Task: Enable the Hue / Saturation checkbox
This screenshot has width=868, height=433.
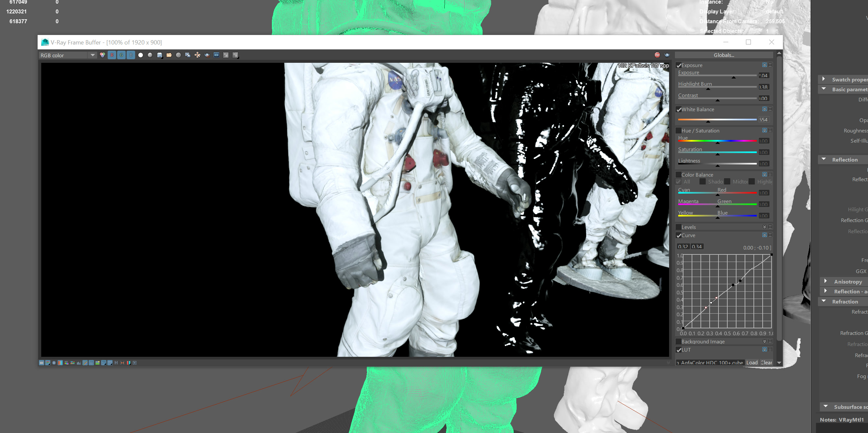Action: pyautogui.click(x=679, y=130)
